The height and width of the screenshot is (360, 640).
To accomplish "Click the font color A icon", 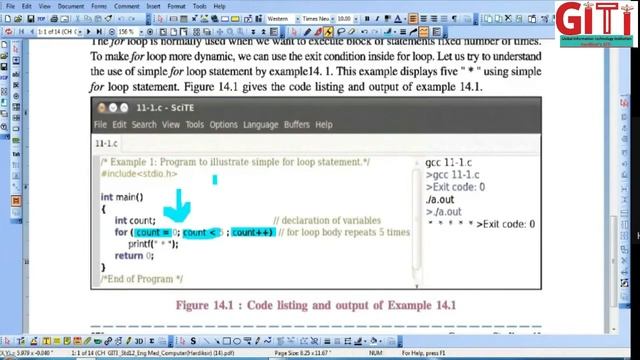I will [x=398, y=19].
